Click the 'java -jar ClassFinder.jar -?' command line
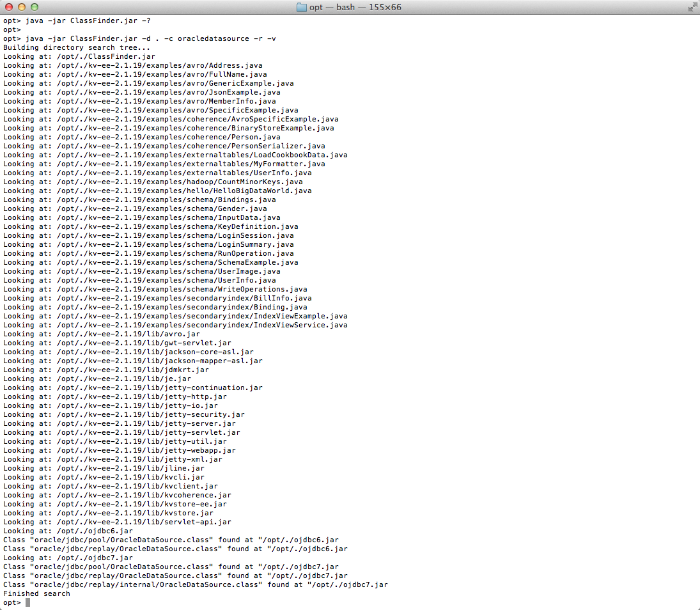The width and height of the screenshot is (700, 610). tap(77, 21)
